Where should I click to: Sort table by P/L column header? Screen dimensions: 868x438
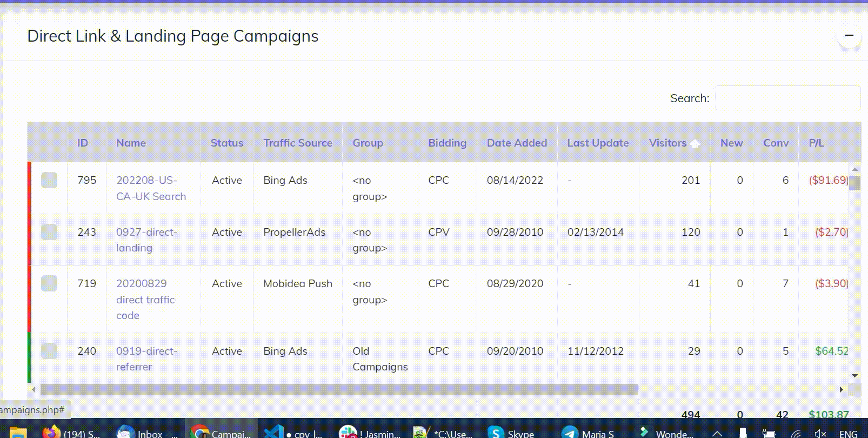(816, 143)
